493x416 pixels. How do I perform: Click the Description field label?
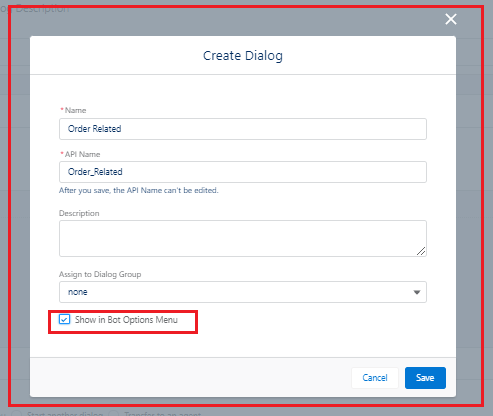(x=79, y=213)
